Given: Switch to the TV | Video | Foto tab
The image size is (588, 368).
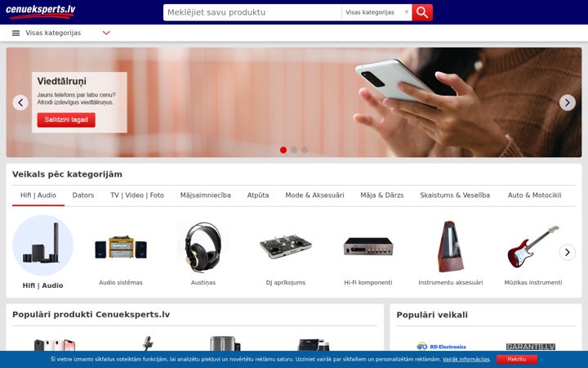Looking at the screenshot, I should pos(137,195).
